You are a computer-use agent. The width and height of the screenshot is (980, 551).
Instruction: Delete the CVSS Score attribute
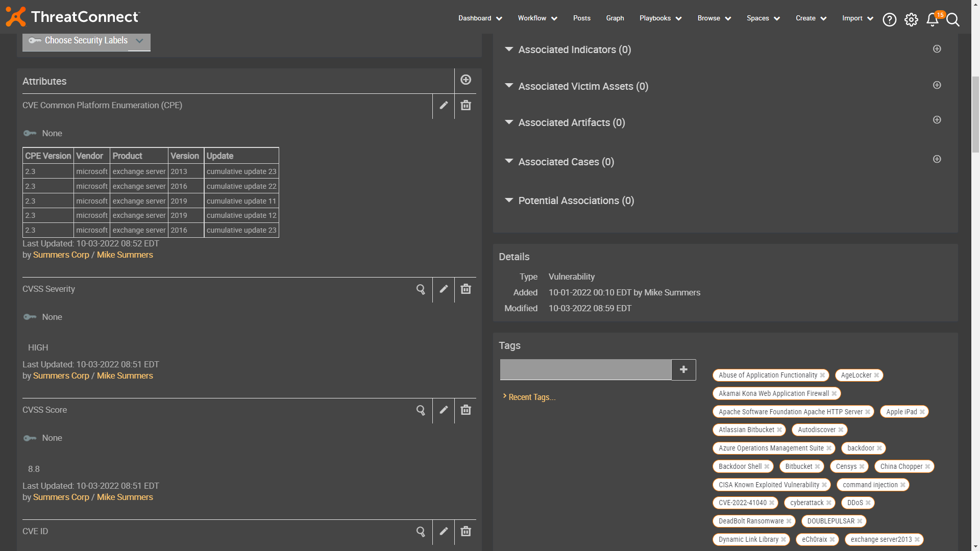pos(465,410)
